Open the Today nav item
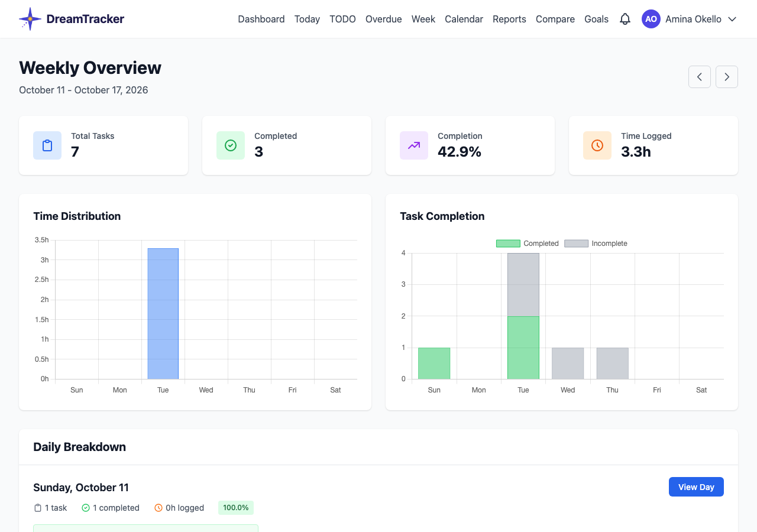 click(x=307, y=19)
